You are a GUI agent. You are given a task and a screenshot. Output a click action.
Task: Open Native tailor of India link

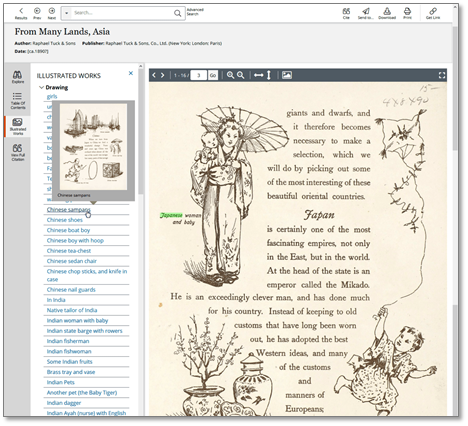coord(72,310)
